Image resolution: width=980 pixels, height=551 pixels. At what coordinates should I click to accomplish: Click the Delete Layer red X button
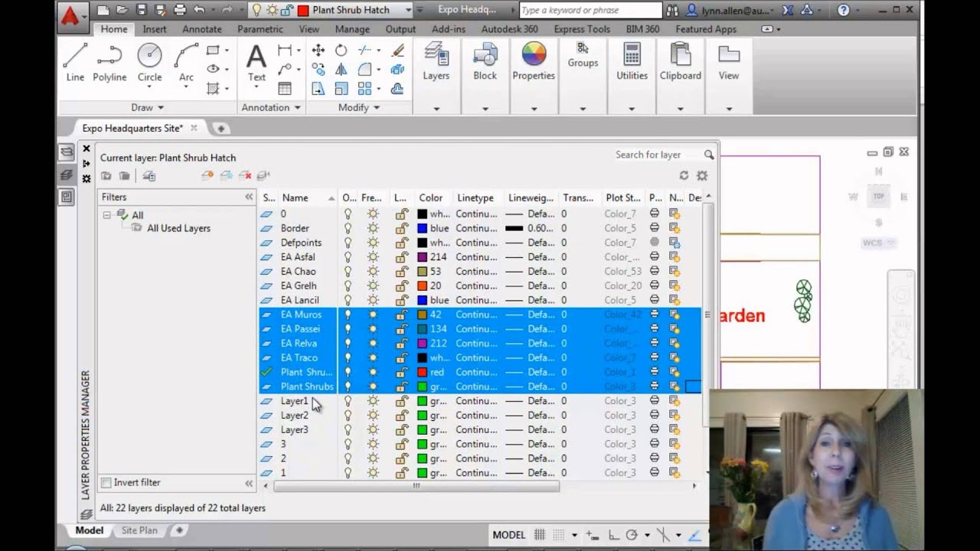245,176
